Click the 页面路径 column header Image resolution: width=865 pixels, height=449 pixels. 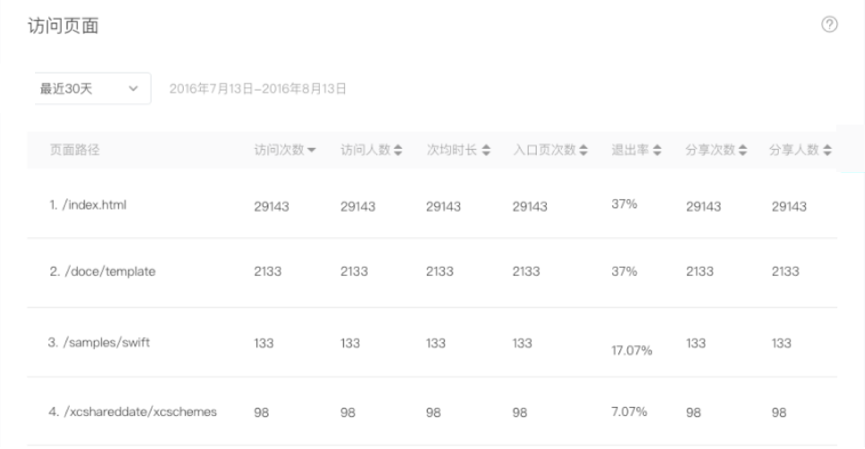point(74,150)
